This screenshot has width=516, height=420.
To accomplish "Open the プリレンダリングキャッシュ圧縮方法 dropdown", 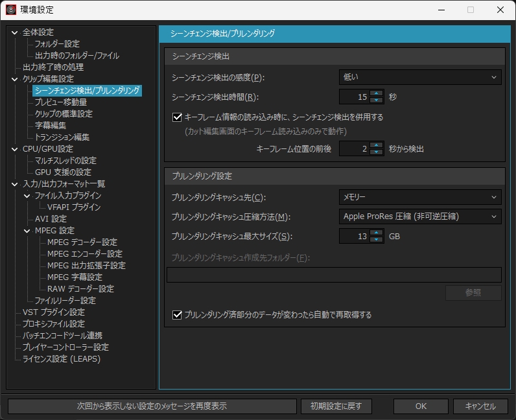I will click(x=420, y=216).
